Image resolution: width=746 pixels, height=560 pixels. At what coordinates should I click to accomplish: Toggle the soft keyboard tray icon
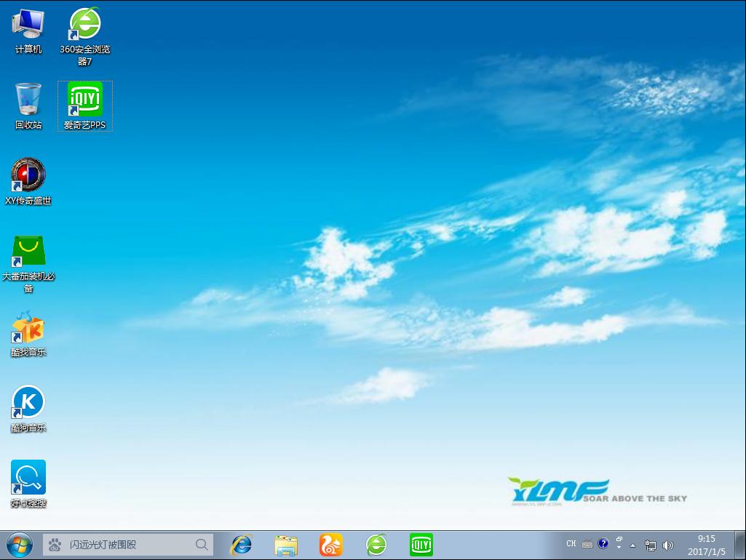(x=587, y=543)
